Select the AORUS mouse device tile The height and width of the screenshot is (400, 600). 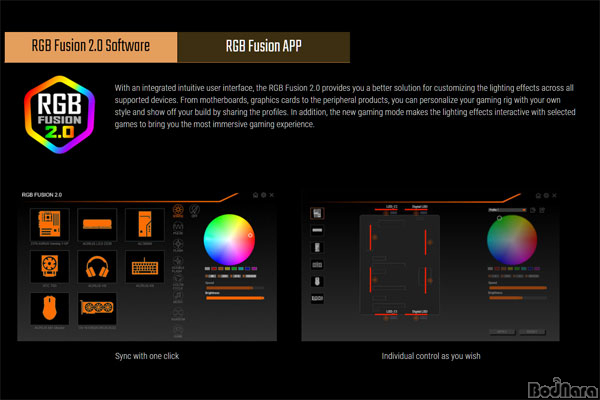pos(50,309)
